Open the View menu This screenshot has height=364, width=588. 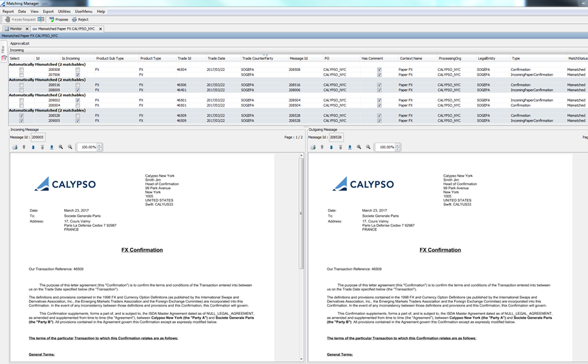34,12
